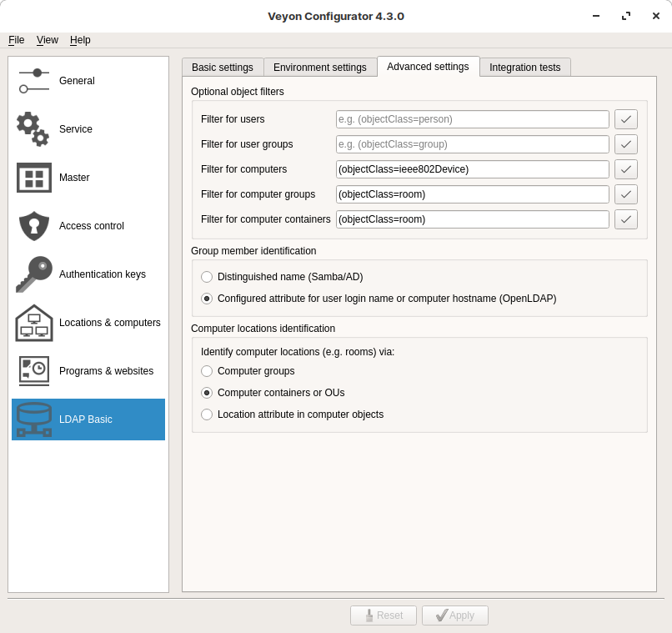672x633 pixels.
Task: Click the Apply button
Action: point(454,615)
